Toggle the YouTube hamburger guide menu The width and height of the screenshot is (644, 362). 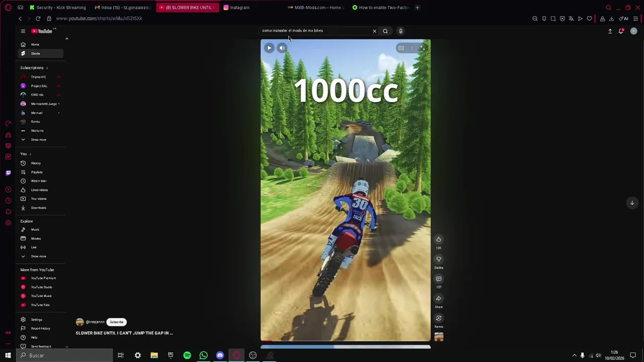click(23, 31)
